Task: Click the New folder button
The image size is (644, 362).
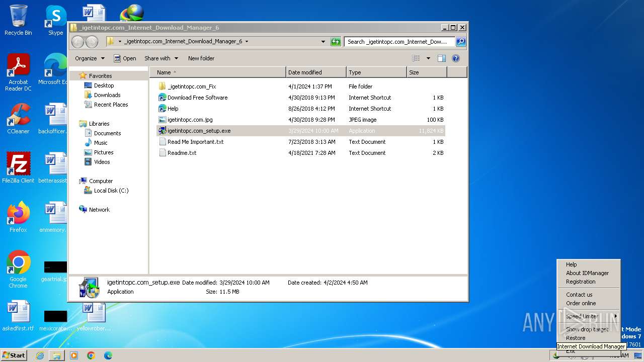Action: (201, 58)
